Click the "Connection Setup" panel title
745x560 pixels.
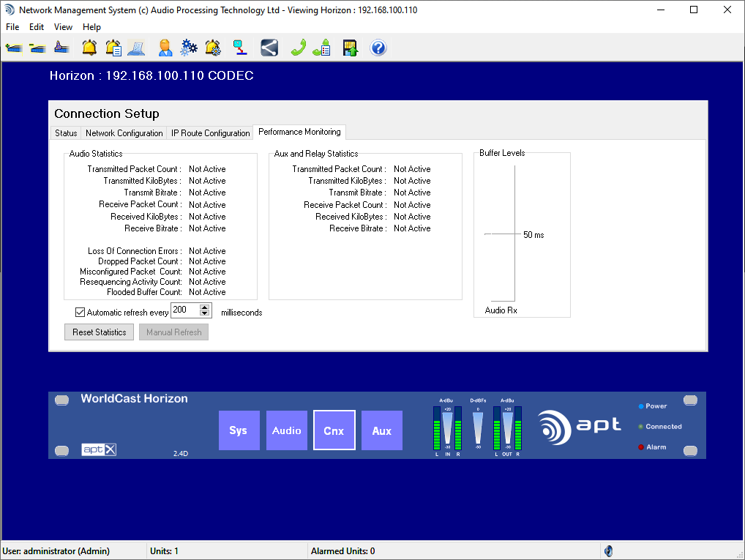(x=106, y=113)
